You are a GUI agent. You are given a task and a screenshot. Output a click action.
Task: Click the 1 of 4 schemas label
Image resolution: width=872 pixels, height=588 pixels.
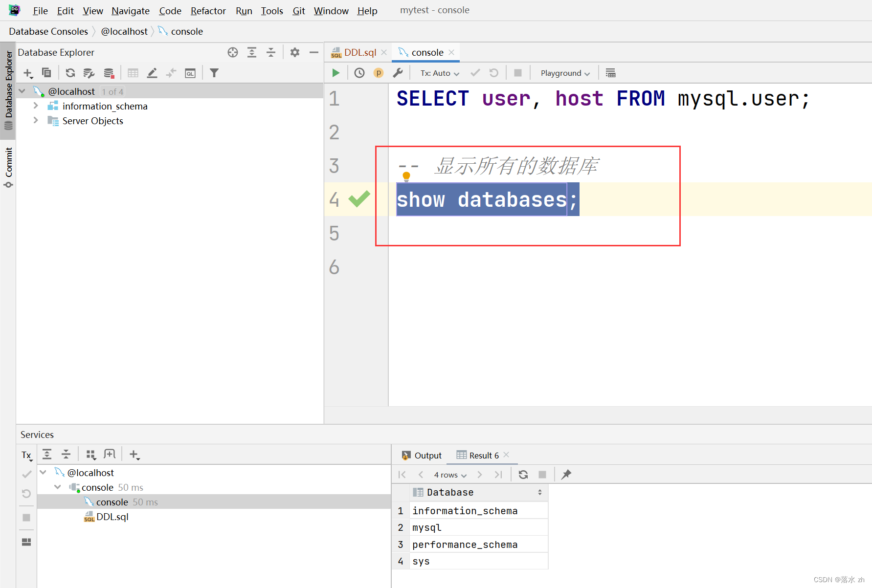click(112, 91)
